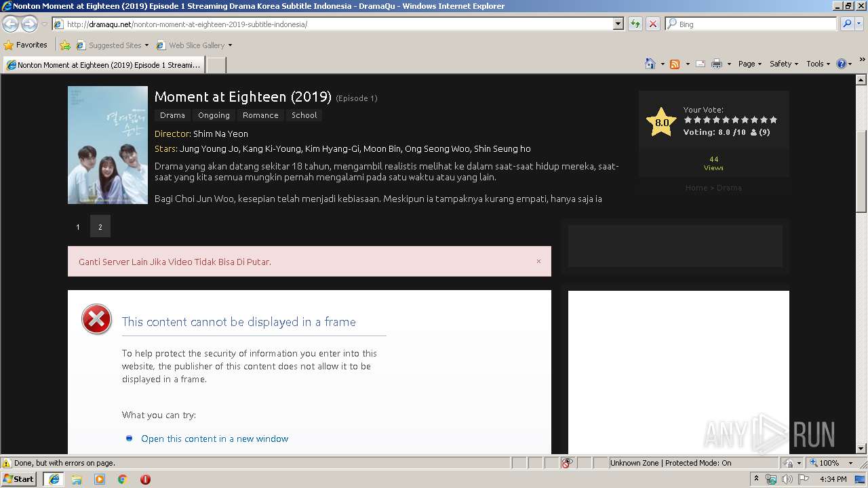This screenshot has height=488, width=868.
Task: Click the Add to Favorites Bar icon
Action: [x=65, y=45]
